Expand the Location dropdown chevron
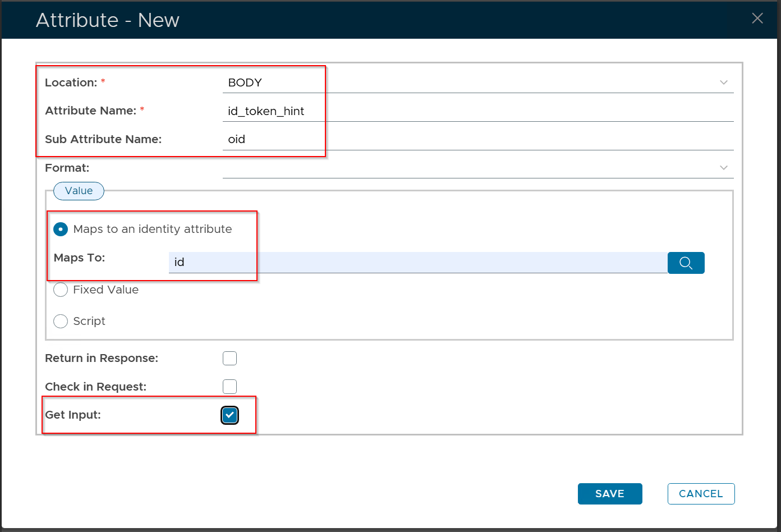This screenshot has height=532, width=781. (x=723, y=82)
